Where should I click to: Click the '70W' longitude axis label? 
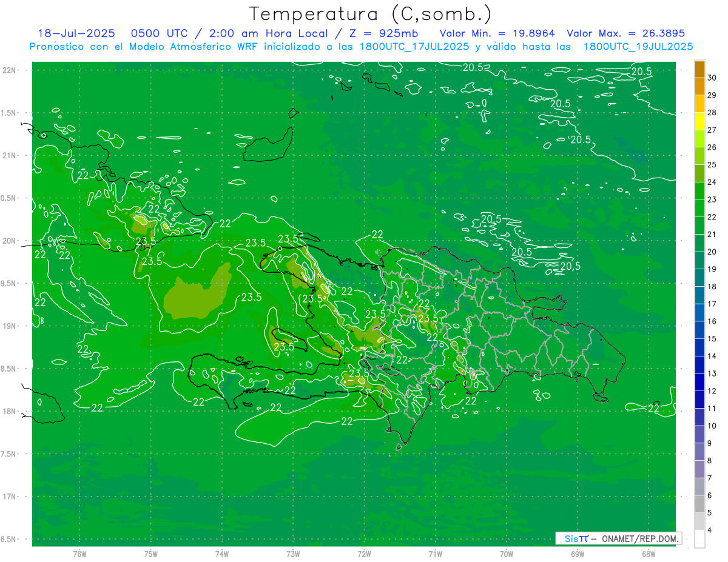(x=507, y=554)
